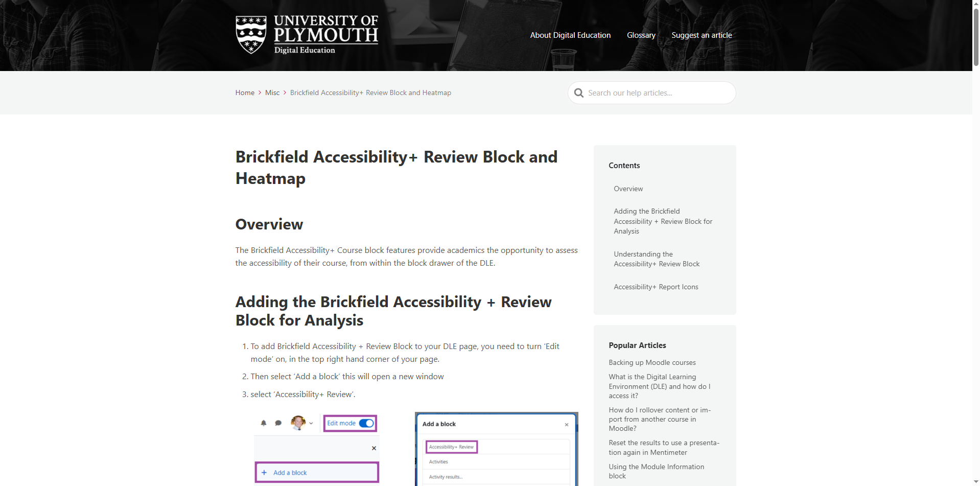The image size is (980, 486).
Task: Jump to Adding the Brickfield Accessibility section
Action: (663, 221)
